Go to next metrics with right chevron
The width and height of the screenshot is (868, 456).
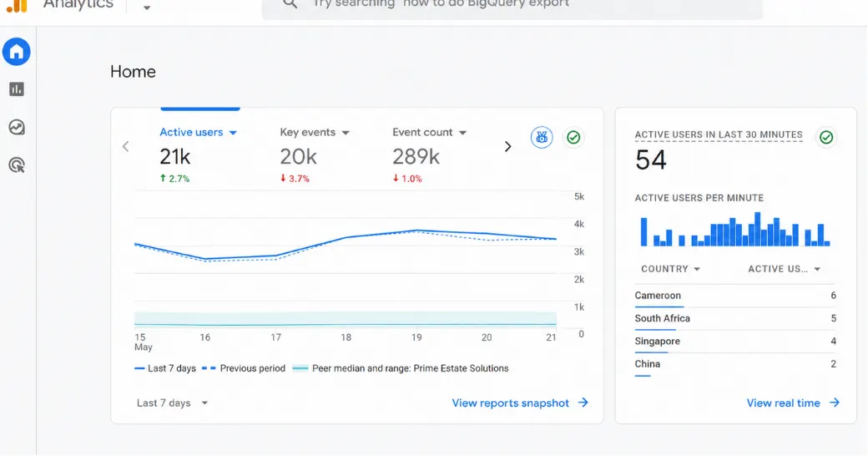(x=507, y=147)
